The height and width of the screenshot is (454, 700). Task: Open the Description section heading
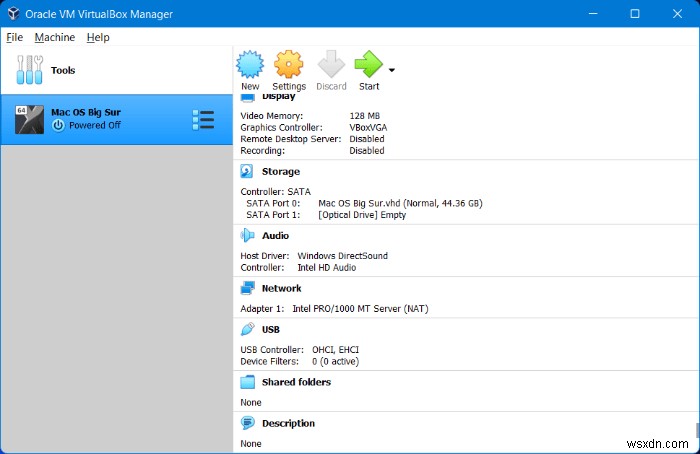(288, 423)
